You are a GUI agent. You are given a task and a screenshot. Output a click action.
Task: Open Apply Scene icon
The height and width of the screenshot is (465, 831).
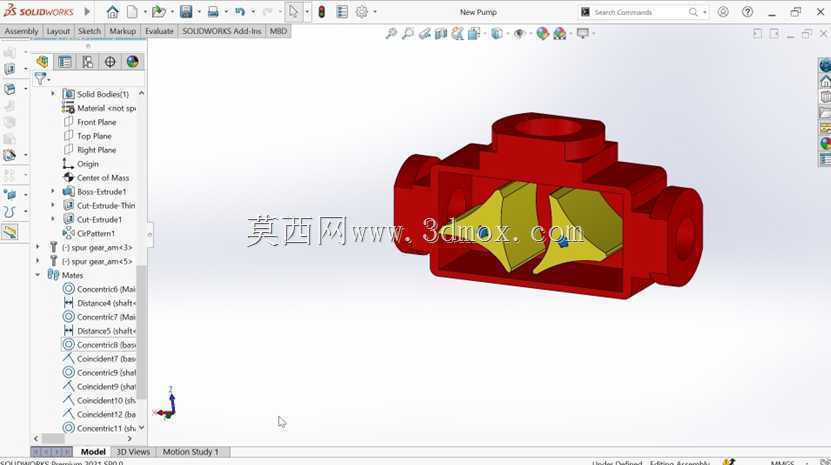(560, 34)
